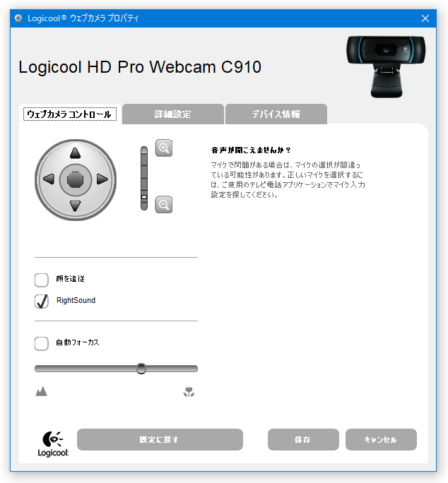Click the 保存 save button
Screen dimensions: 448x483
coord(303,439)
